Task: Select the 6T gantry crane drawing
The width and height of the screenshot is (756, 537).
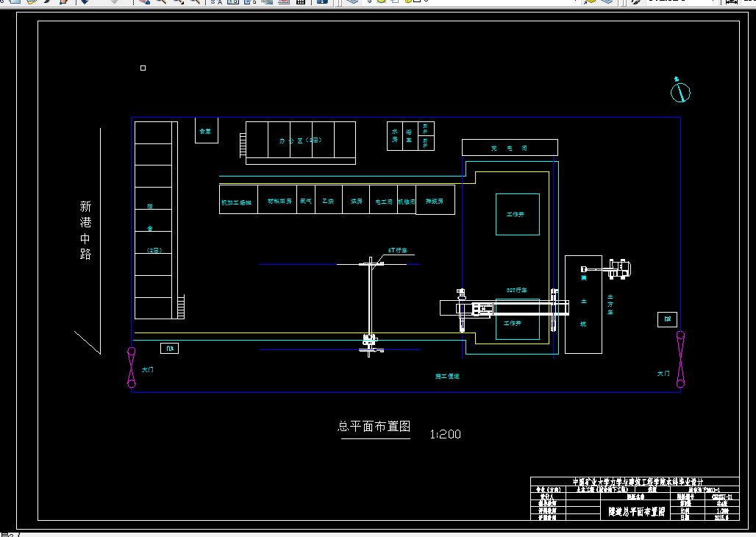Action: click(371, 307)
